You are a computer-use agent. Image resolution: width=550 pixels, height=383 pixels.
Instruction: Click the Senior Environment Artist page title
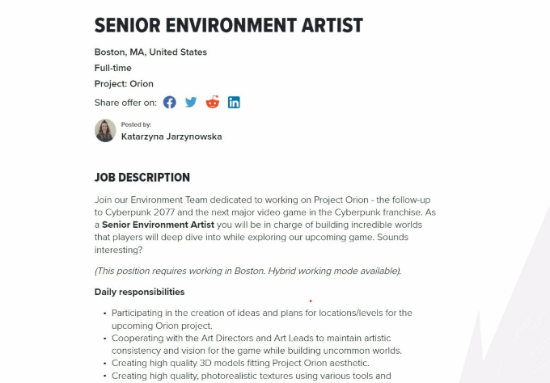pyautogui.click(x=229, y=25)
